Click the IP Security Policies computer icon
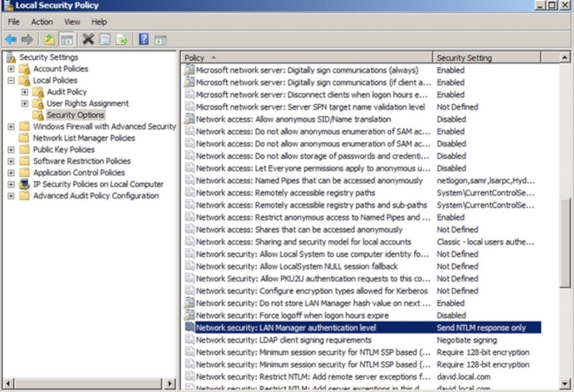This screenshot has height=392, width=574. [24, 184]
